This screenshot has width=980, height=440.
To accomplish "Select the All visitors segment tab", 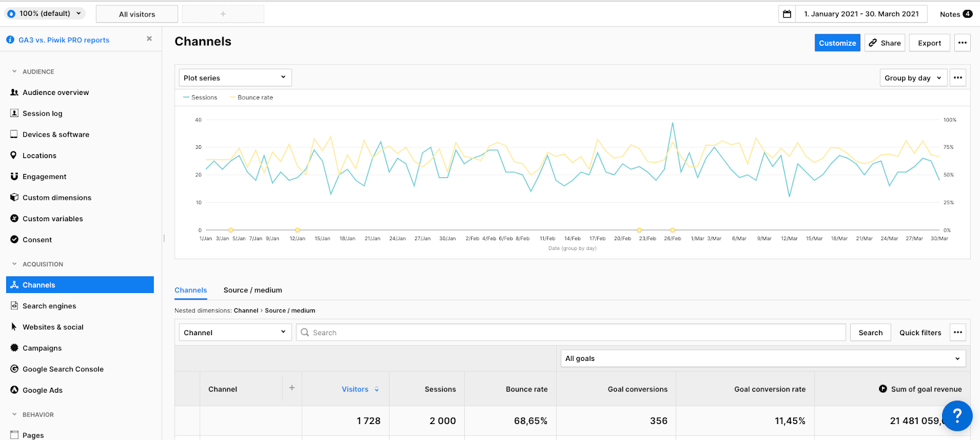I will [137, 14].
